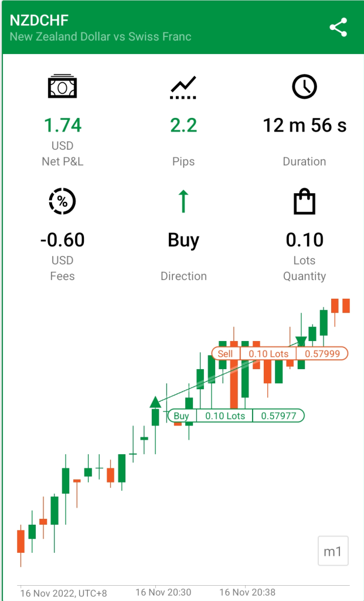Click the shopping bag Quantity icon
Image resolution: width=364 pixels, height=601 pixels.
pos(304,201)
